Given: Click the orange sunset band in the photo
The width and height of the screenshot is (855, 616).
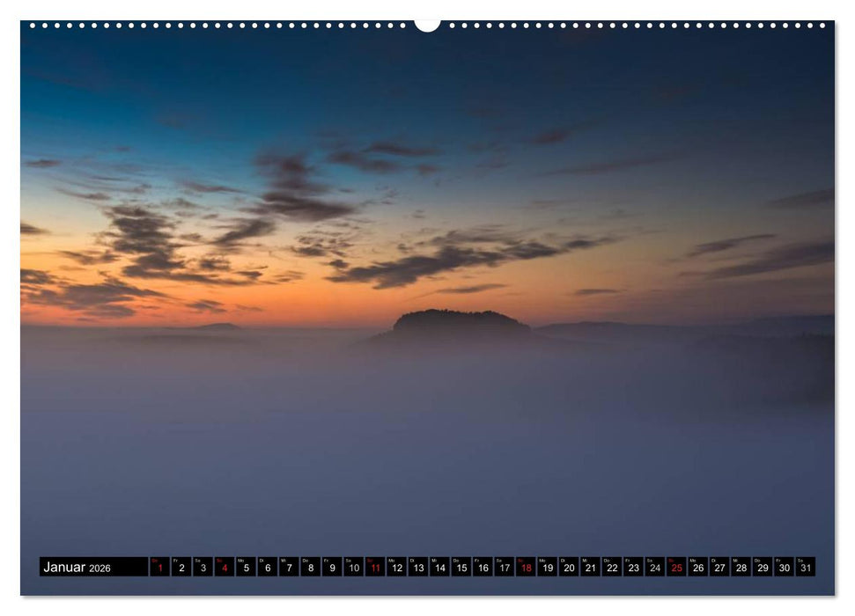Looking at the screenshot, I should point(176,290).
